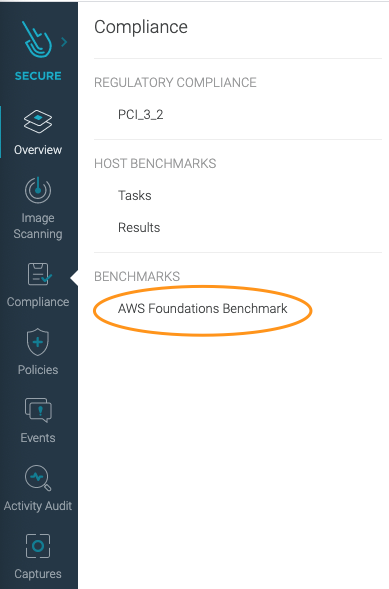Open the Events alert bubbles icon

click(38, 410)
